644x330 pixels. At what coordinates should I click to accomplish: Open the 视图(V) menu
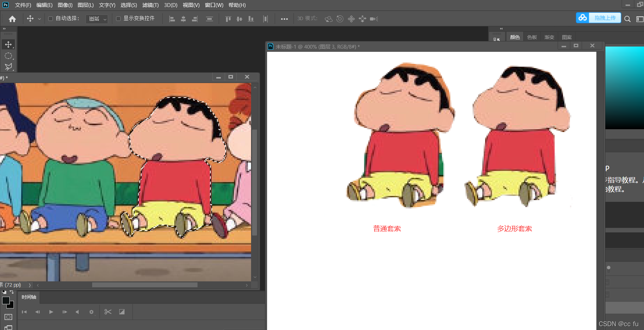click(191, 5)
